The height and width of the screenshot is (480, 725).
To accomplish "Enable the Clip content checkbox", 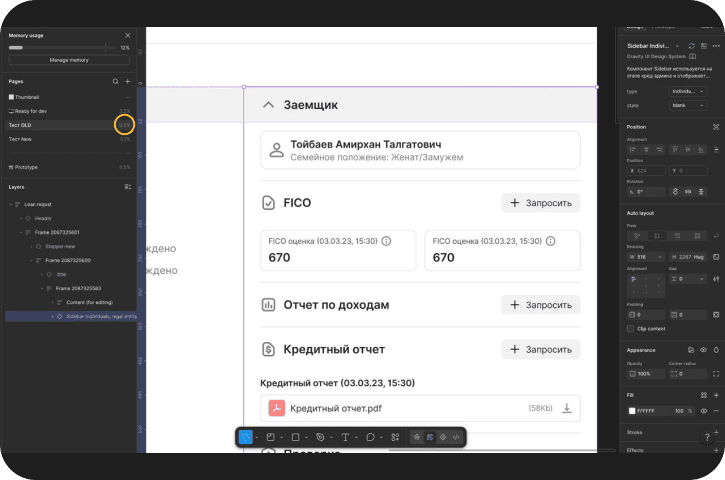I will coord(630,329).
